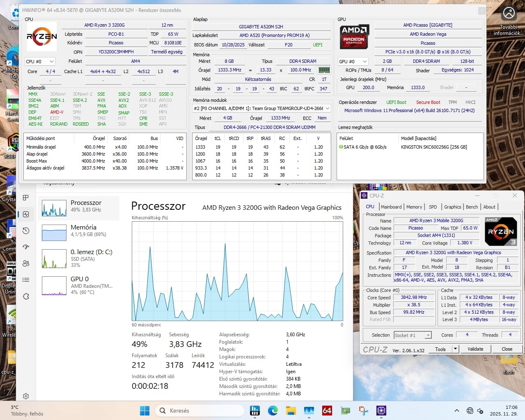Click the green circuit board taskbar icon

345,411
